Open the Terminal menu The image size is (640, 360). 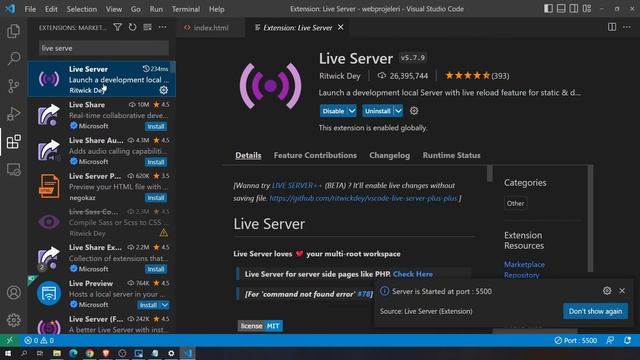point(186,9)
